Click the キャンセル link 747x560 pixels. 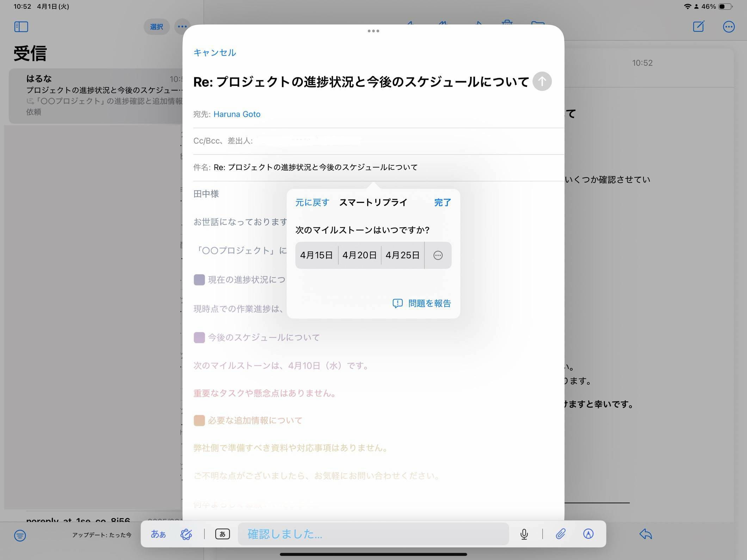pos(215,52)
